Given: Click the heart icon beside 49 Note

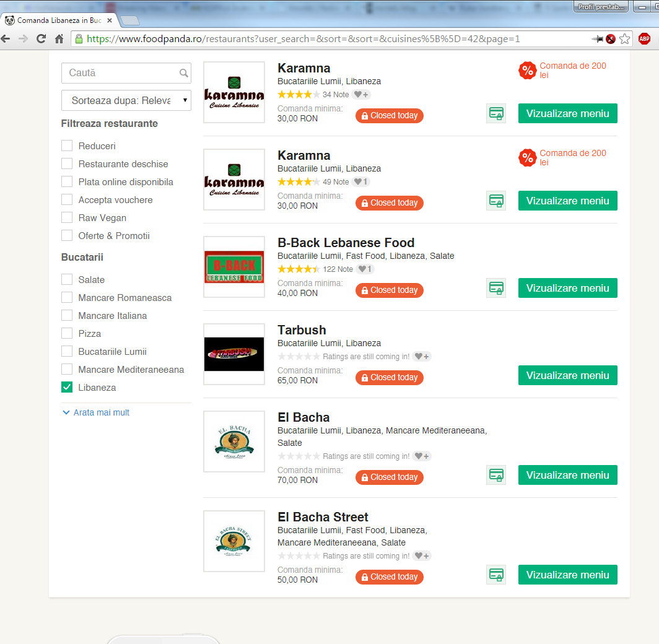Looking at the screenshot, I should click(x=361, y=182).
